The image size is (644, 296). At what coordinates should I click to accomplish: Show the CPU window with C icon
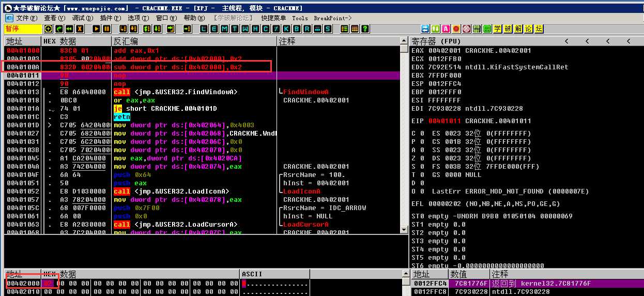tap(266, 29)
